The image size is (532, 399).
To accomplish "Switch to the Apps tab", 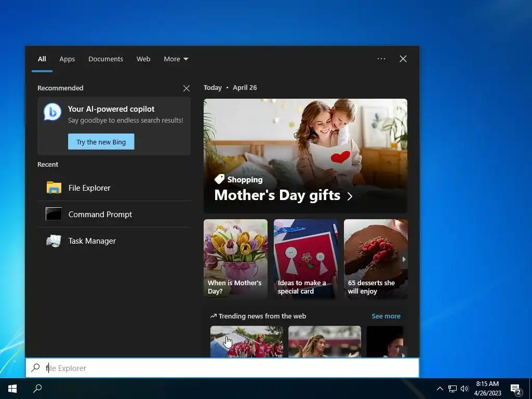I will tap(67, 59).
